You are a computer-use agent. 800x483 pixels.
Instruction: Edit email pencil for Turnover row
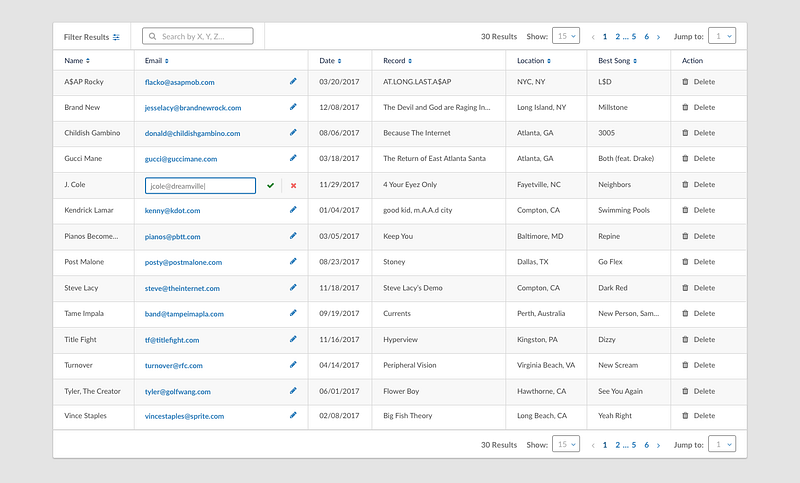(x=293, y=364)
